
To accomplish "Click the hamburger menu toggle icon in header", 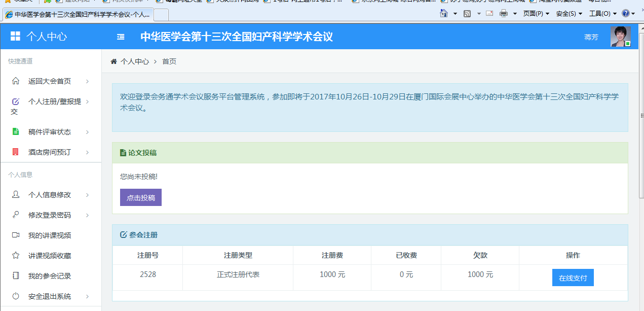I will tap(121, 37).
